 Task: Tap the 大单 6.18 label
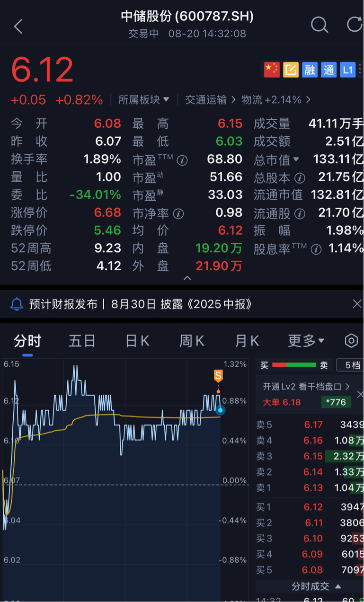click(282, 402)
